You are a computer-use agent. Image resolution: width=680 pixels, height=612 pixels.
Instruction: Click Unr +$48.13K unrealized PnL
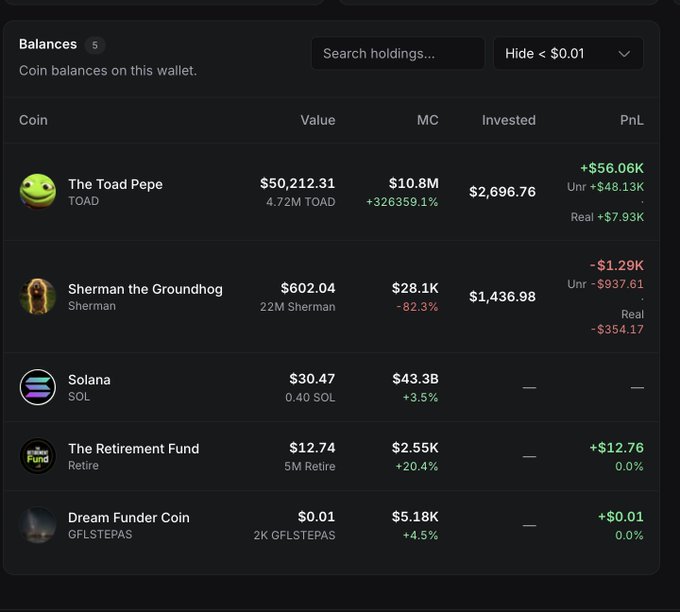point(605,187)
